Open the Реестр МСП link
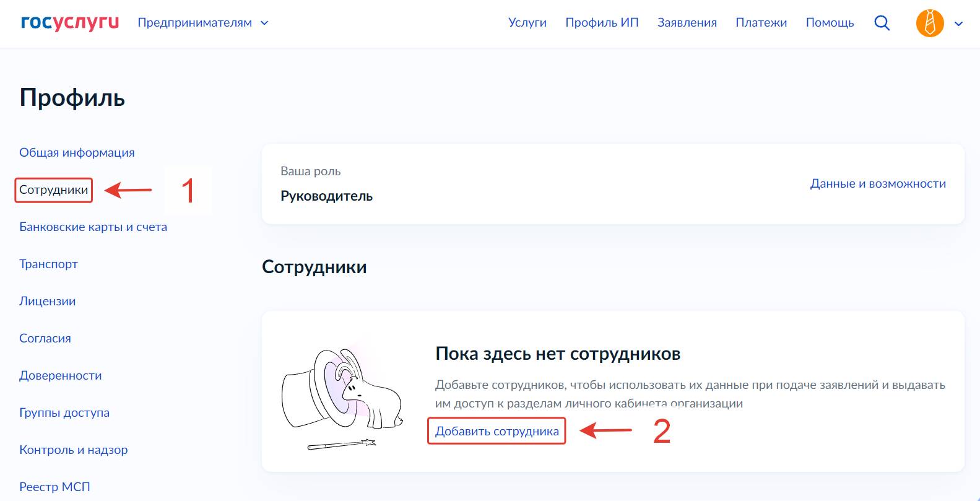980x501 pixels. click(x=54, y=487)
